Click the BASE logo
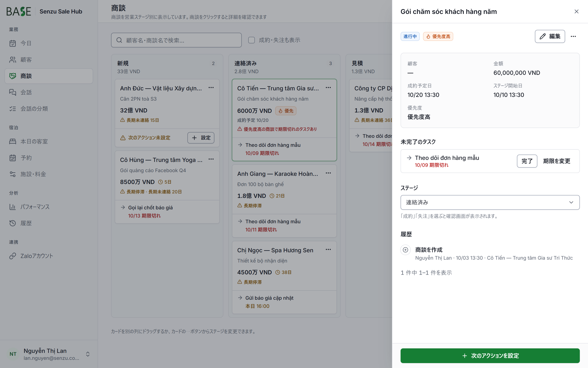 click(x=19, y=11)
